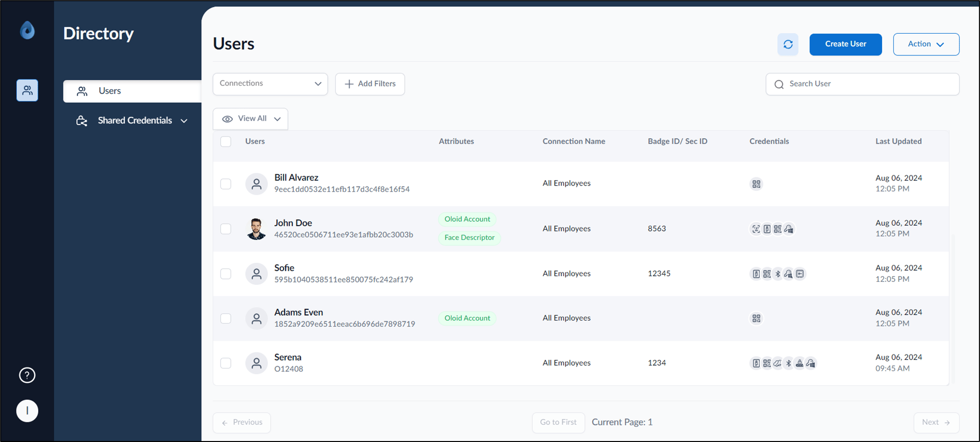Screen dimensions: 980x442
Task: Click Serena's Windows key credential icon
Action: (x=811, y=363)
